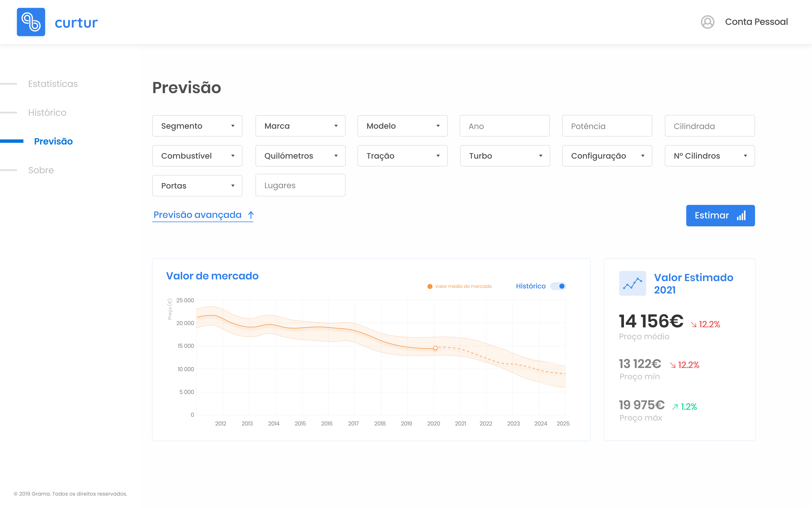Click the Valor médio do mercado legend label
The image size is (812, 508).
point(463,286)
